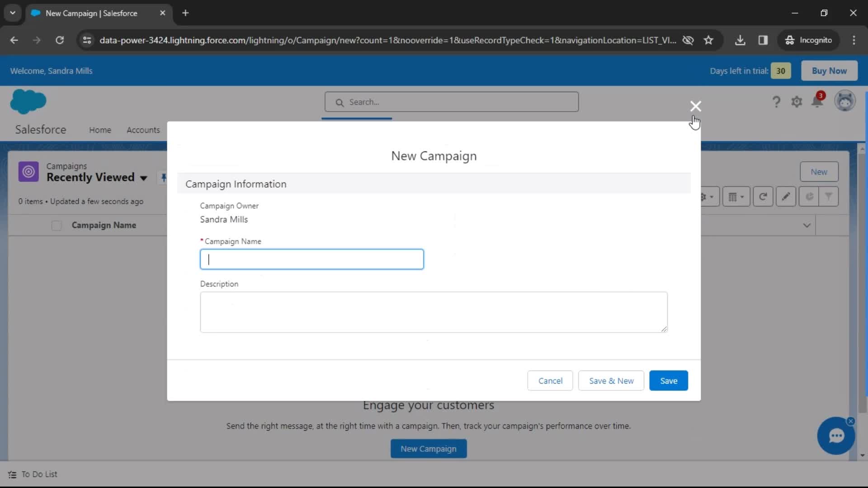The width and height of the screenshot is (868, 488).
Task: Open the user avatar profile menu
Action: (x=845, y=101)
